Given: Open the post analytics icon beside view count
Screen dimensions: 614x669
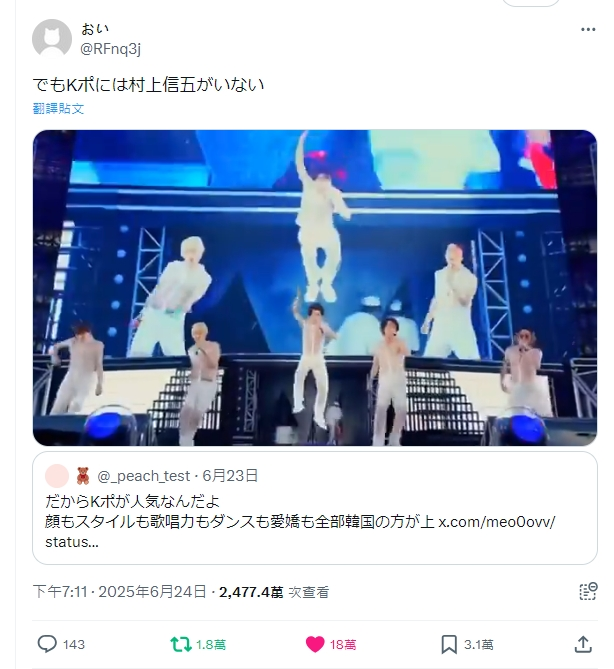Looking at the screenshot, I should (x=588, y=591).
